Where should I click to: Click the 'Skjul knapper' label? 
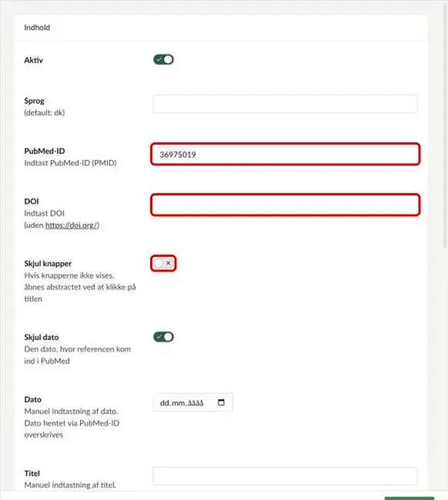(x=48, y=263)
